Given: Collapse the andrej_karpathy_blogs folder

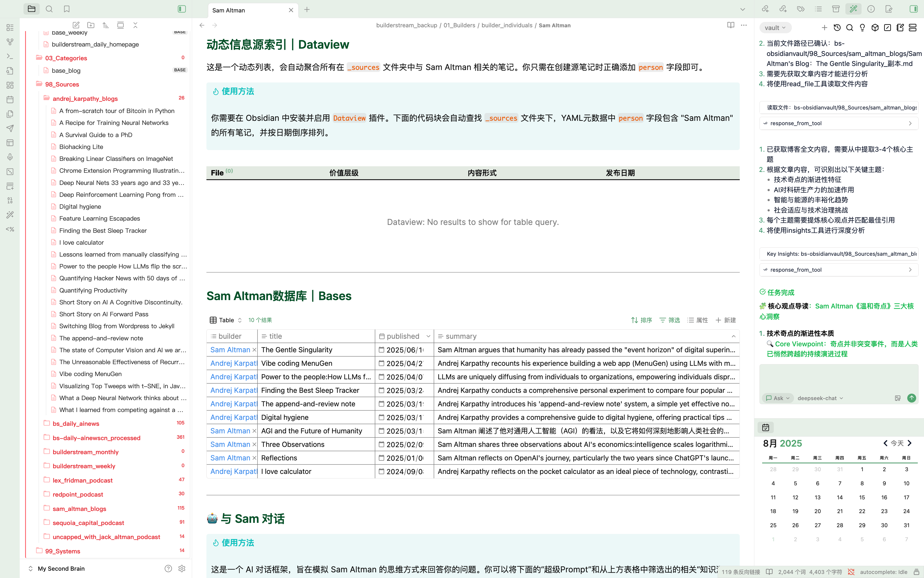Looking at the screenshot, I should point(85,99).
